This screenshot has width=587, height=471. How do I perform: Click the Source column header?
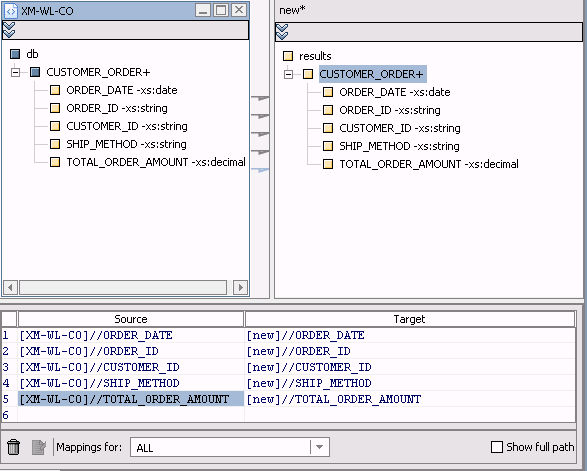click(x=131, y=319)
